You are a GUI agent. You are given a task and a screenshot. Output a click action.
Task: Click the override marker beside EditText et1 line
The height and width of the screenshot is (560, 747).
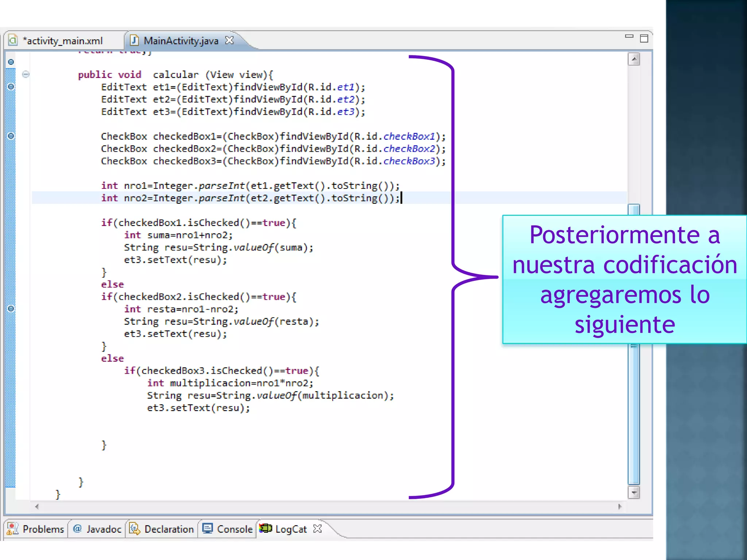[11, 87]
